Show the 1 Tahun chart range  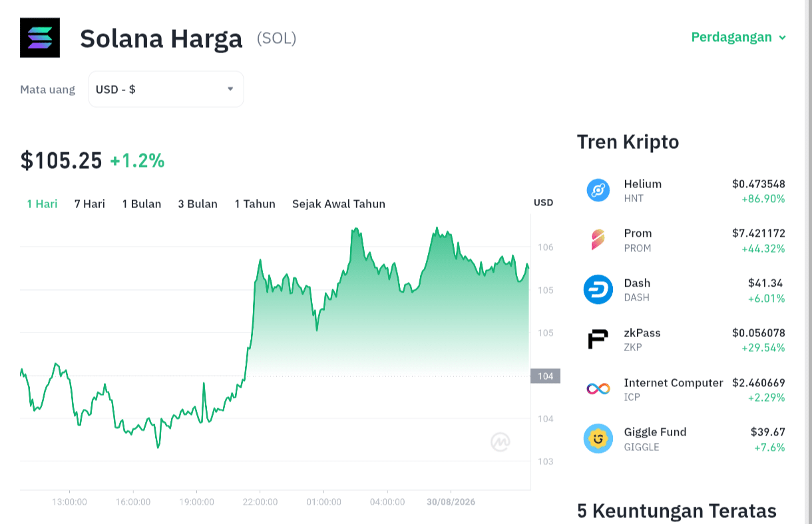tap(255, 204)
